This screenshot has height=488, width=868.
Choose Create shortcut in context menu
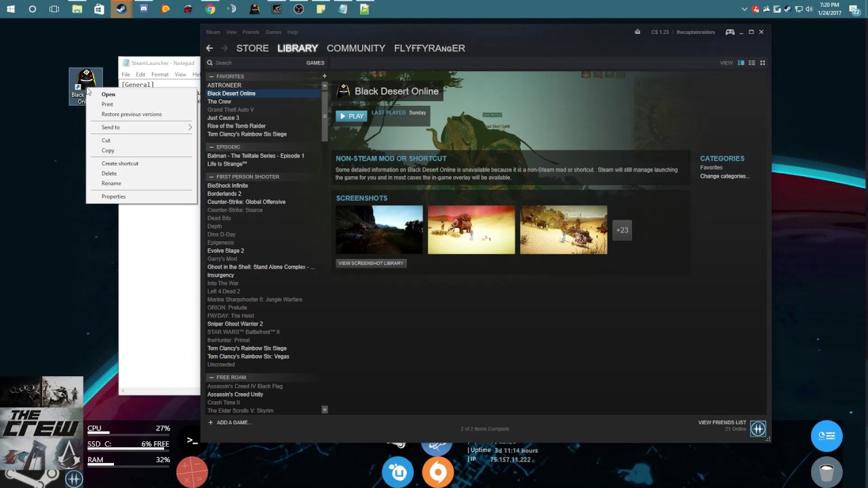(141, 163)
